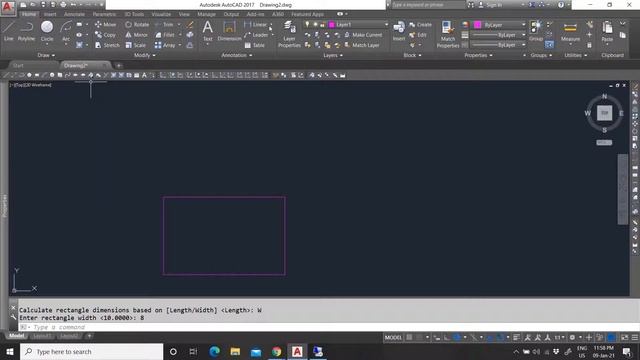Open the Layer Properties manager
Viewport: 640px width, 360px height.
(x=289, y=34)
